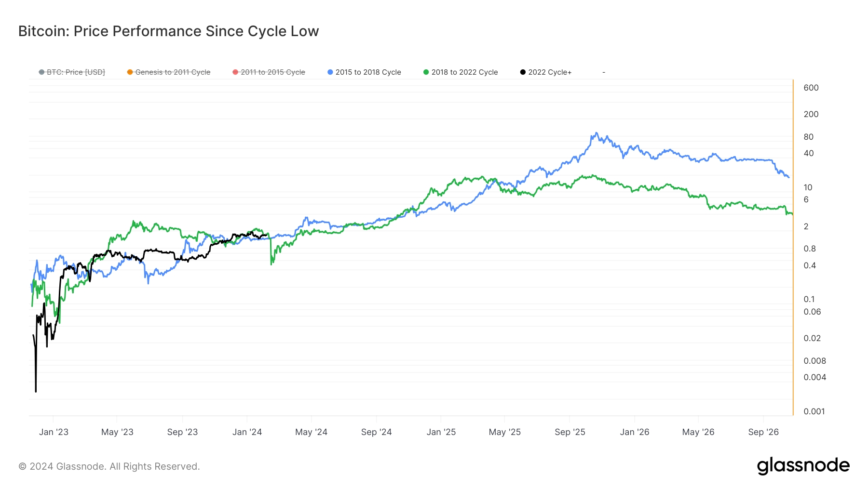Toggle the 2018 to 2022 Cycle legend entry
Screen dimensions: 868x488
(x=464, y=72)
